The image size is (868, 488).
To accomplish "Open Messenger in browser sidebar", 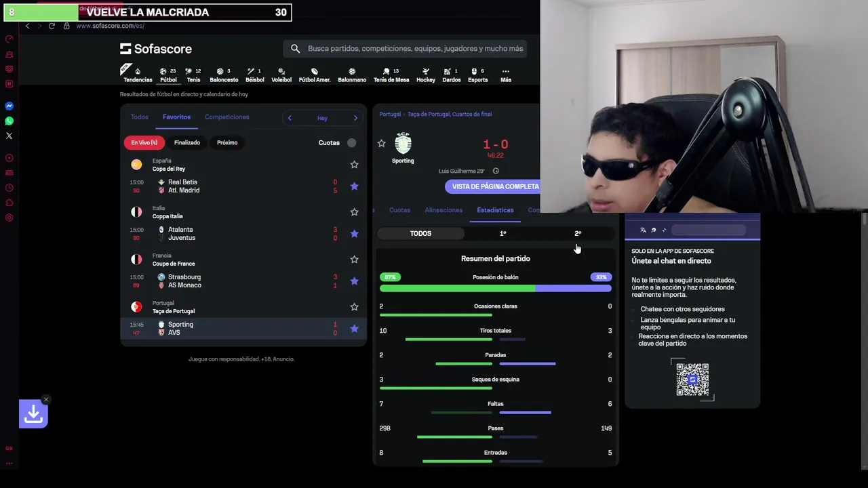I will tap(9, 106).
